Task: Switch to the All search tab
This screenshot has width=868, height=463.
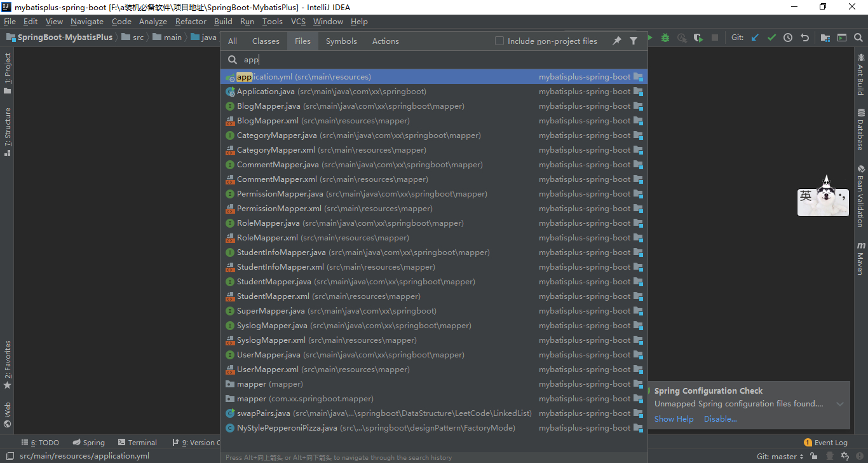Action: [x=233, y=41]
